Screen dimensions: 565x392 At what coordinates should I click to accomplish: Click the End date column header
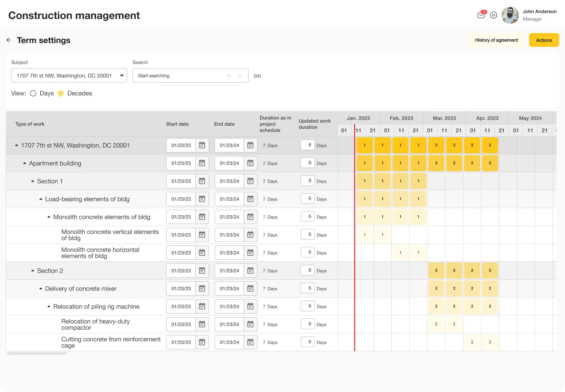tap(224, 124)
